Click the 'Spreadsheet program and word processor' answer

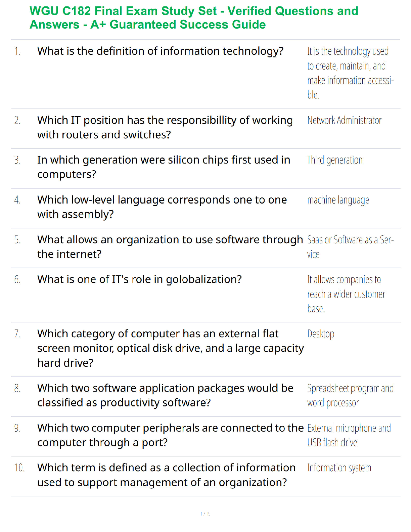350,395
